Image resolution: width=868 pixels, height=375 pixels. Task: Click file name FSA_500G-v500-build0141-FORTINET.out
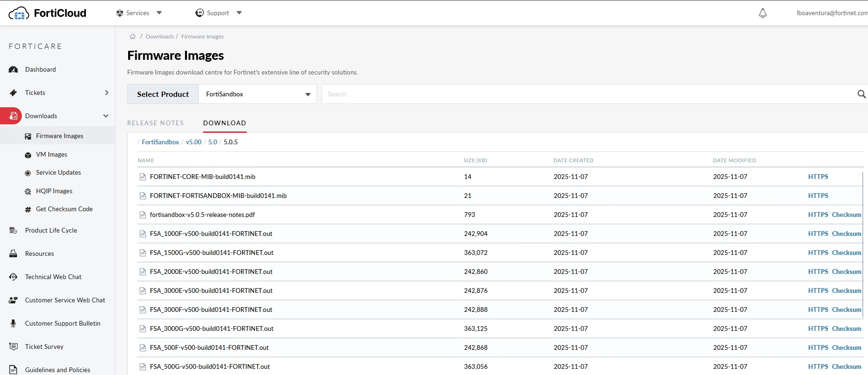point(210,366)
